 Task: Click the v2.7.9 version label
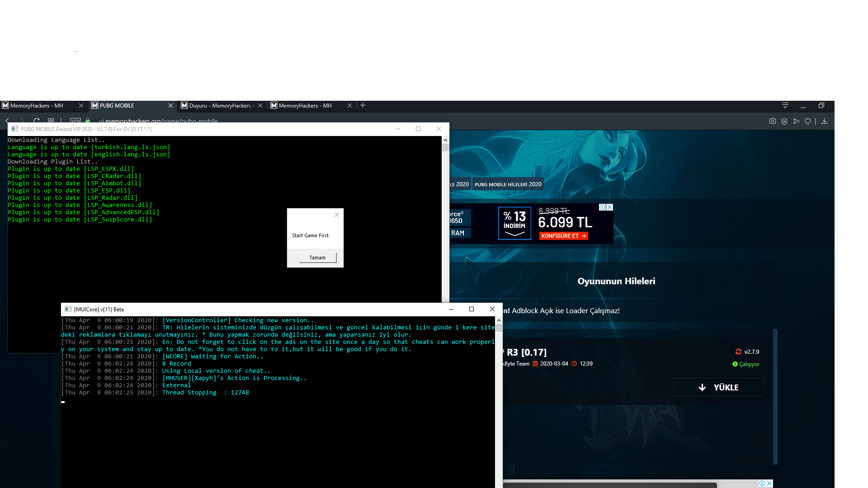pyautogui.click(x=752, y=352)
